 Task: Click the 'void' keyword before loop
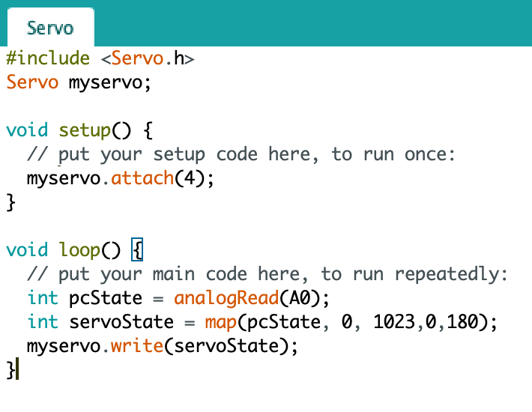[27, 250]
